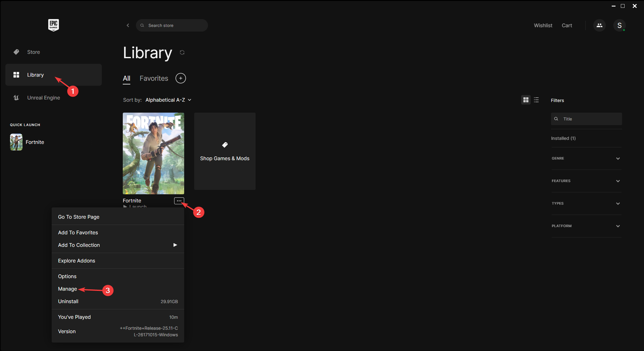Click the Search store field
The width and height of the screenshot is (644, 351).
[172, 25]
